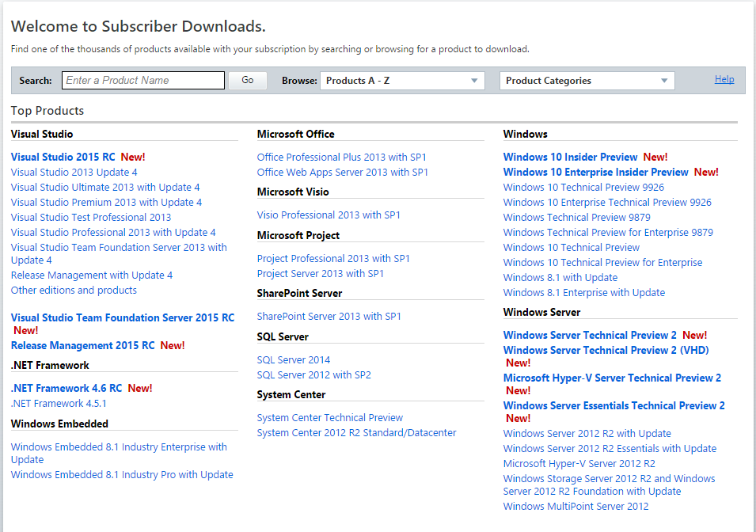This screenshot has width=756, height=532.
Task: Open Microsoft Hyper-V Server 2012 R2 link
Action: 579,463
